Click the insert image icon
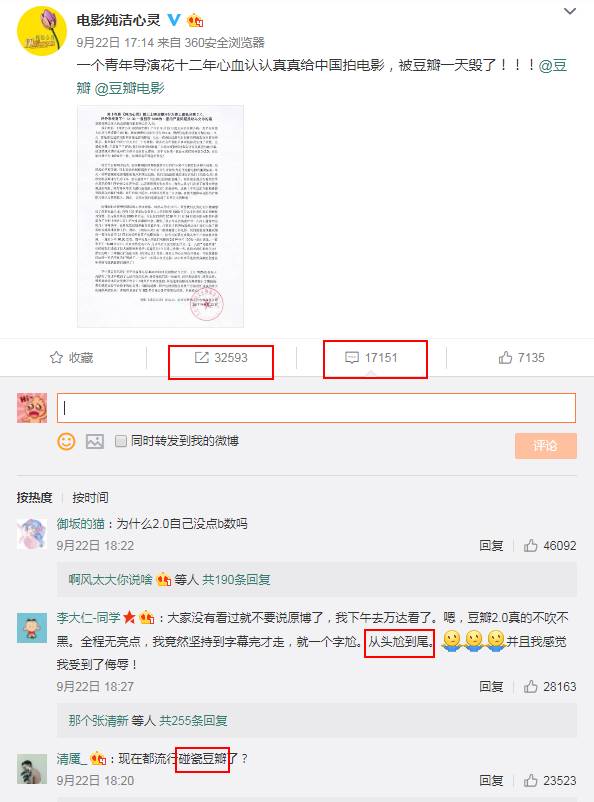 click(x=95, y=441)
